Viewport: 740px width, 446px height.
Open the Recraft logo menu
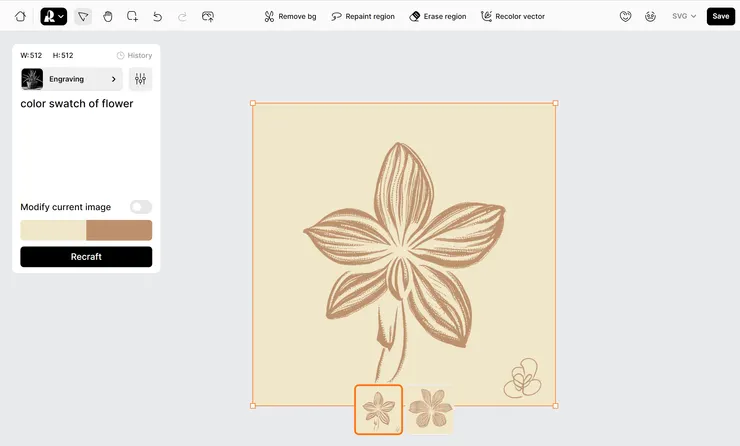pyautogui.click(x=53, y=17)
